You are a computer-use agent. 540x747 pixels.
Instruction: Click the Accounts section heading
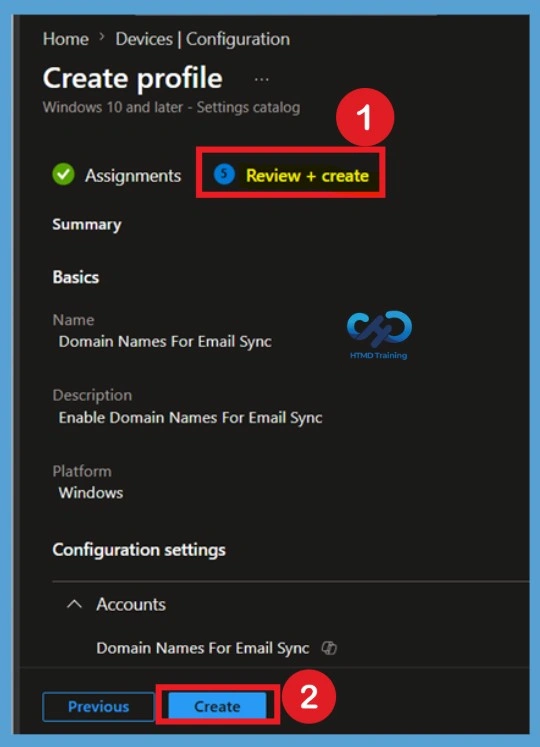131,605
